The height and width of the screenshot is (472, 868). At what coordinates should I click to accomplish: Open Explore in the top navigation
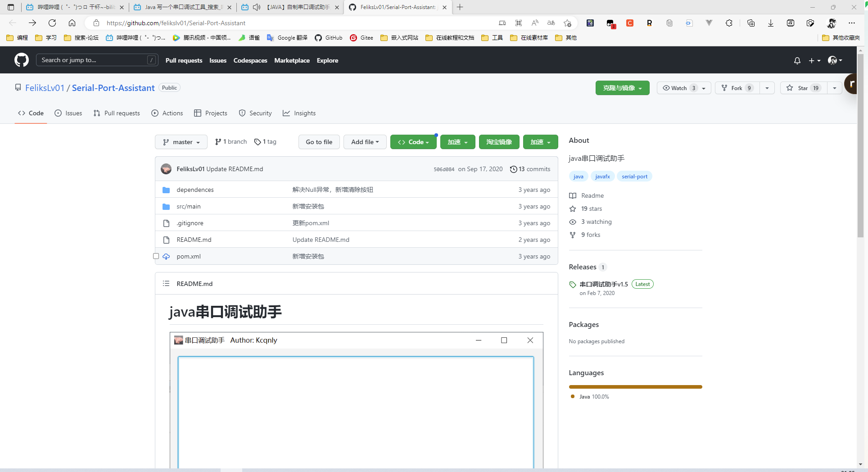point(327,60)
